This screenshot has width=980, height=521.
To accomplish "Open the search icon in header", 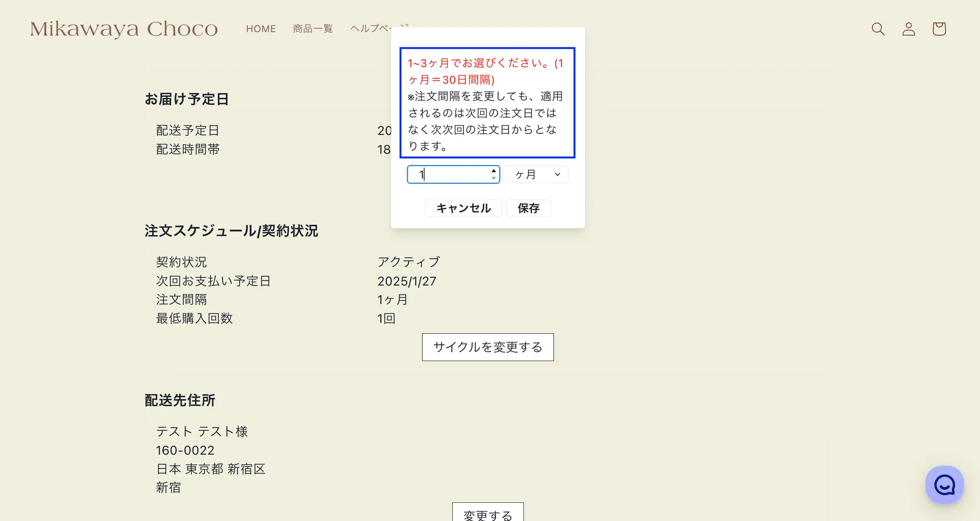I will 878,29.
